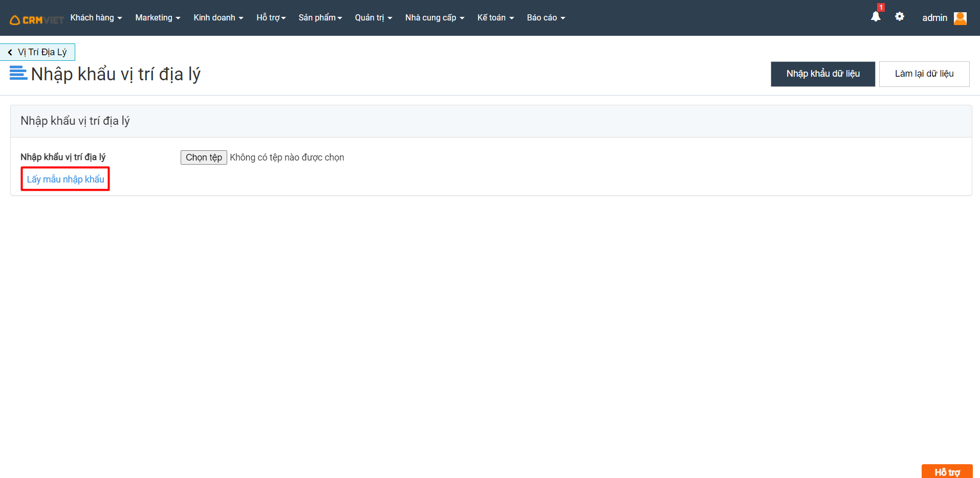This screenshot has height=478, width=980.
Task: Click Nhập khẩu dữ liệu button
Action: click(823, 74)
